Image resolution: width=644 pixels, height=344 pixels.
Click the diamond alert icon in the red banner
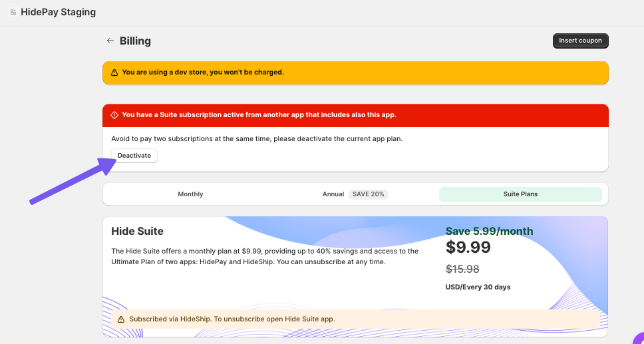tap(114, 115)
